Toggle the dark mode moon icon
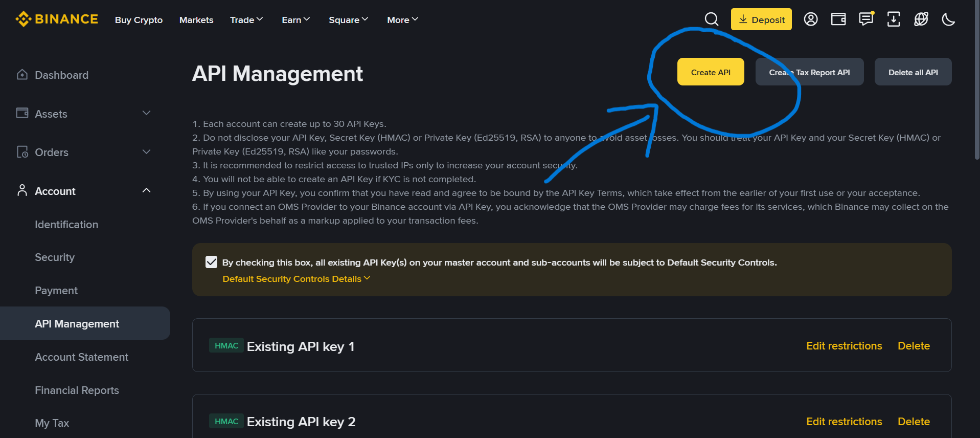This screenshot has width=980, height=438. coord(948,19)
